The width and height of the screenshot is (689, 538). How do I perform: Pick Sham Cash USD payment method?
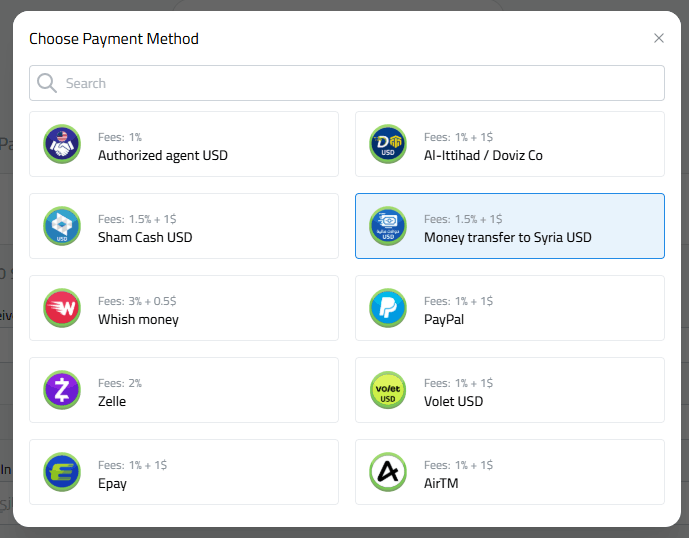(x=184, y=226)
